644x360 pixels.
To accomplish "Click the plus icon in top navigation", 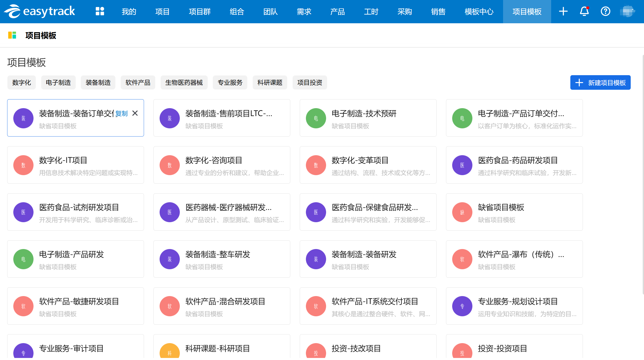I will pyautogui.click(x=563, y=11).
